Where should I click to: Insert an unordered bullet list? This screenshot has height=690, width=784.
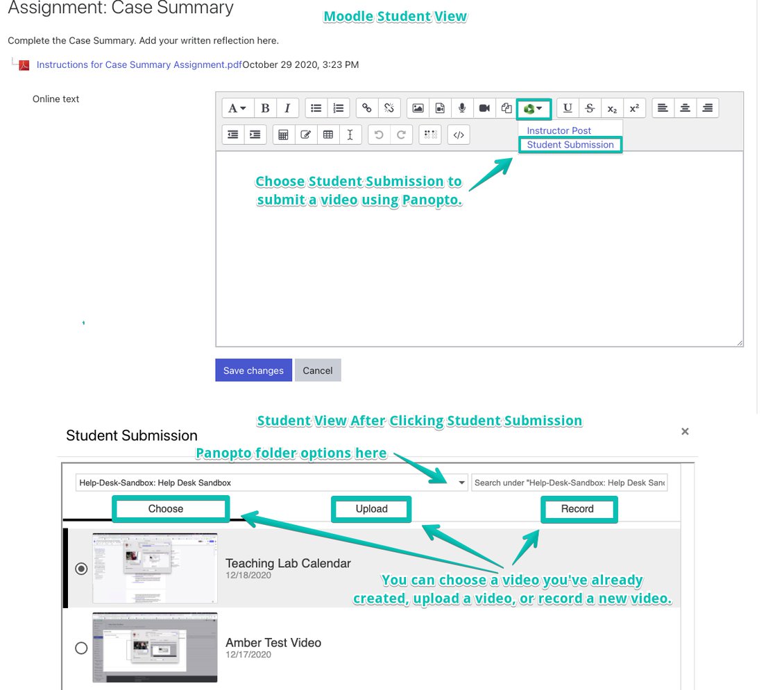point(316,108)
